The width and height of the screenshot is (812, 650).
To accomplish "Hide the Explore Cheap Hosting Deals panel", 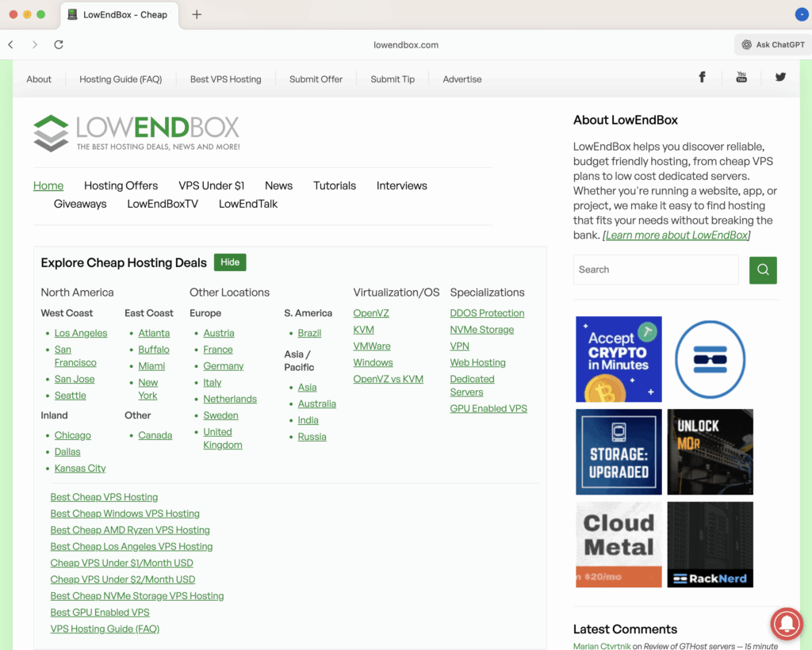I will [x=229, y=262].
